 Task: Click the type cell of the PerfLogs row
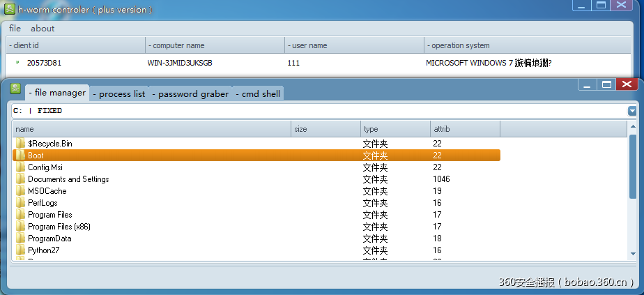pyautogui.click(x=376, y=203)
